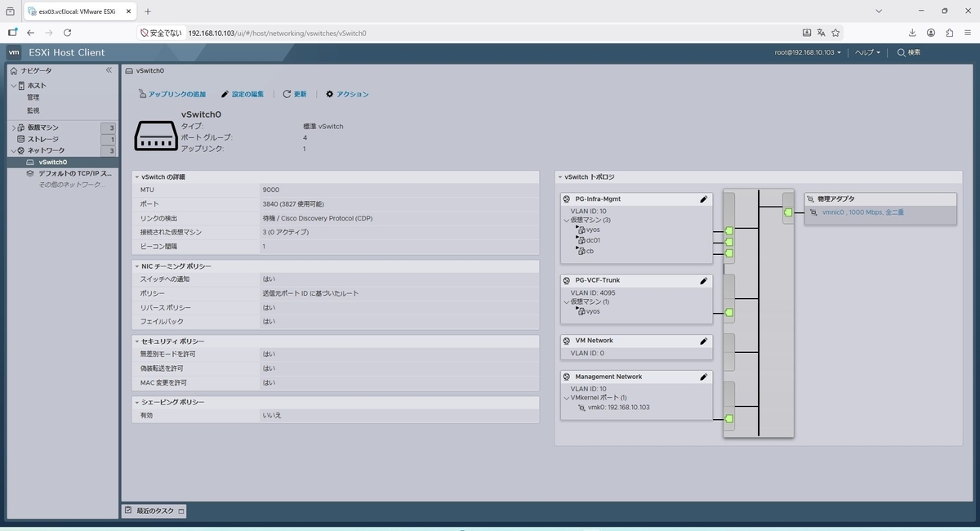Collapse the vSwitch トポロジ panel
Viewport: 980px width, 531px height.
tap(560, 177)
